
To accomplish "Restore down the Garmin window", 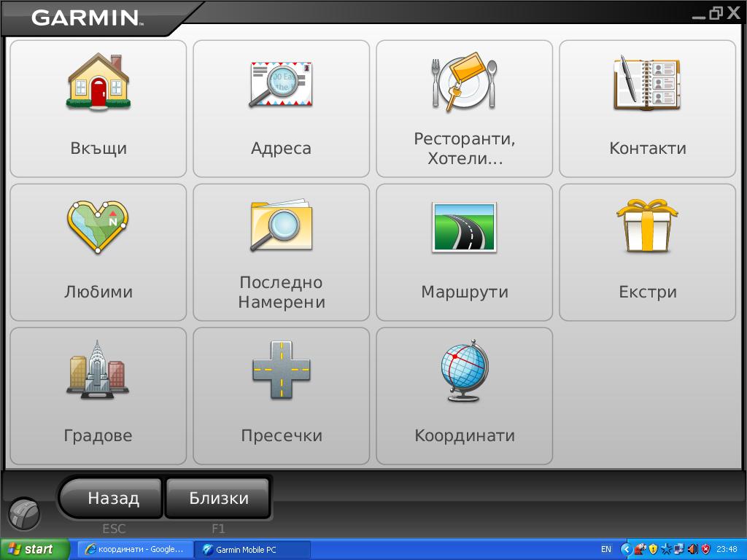I will [716, 13].
